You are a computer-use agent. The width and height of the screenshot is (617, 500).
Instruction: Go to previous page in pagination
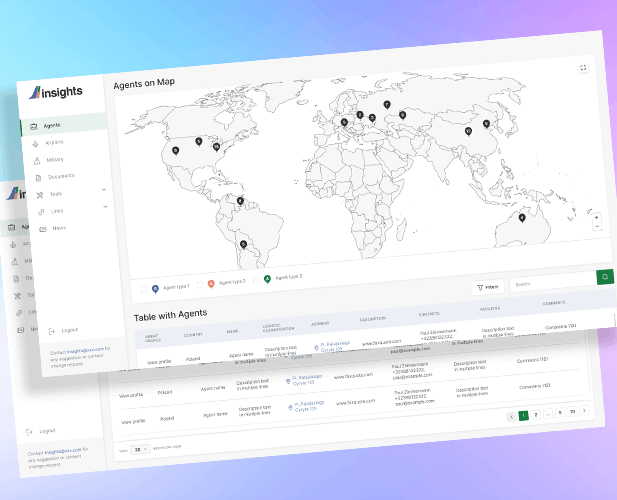click(x=511, y=417)
